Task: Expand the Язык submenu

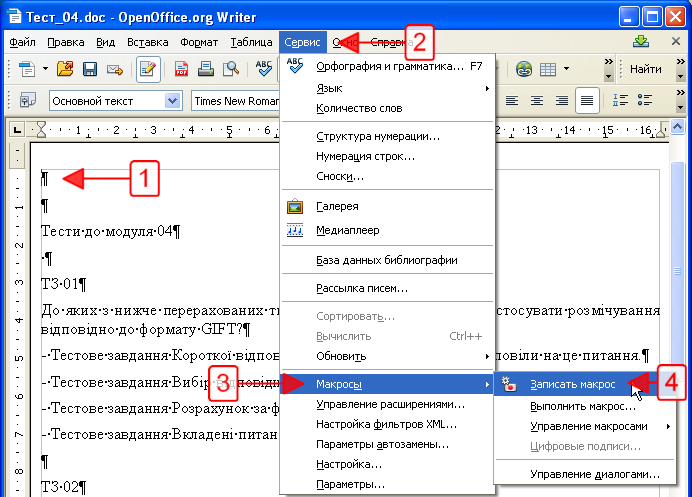Action: point(387,88)
